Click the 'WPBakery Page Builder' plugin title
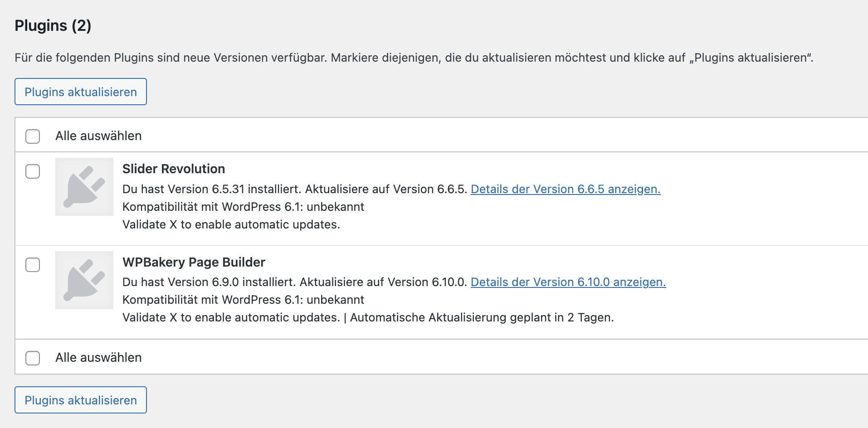Viewport: 868px width, 428px height. point(194,262)
